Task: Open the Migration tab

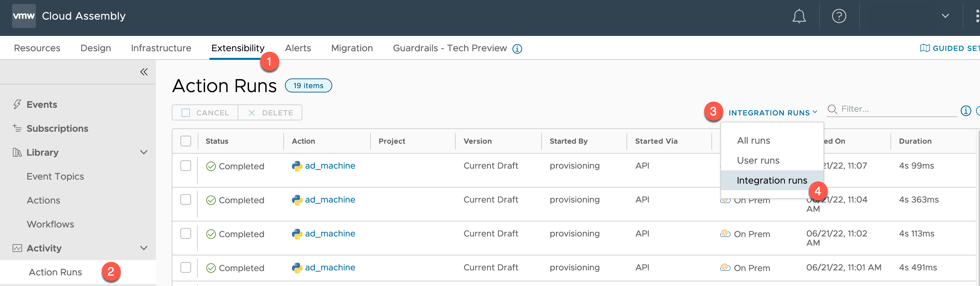Action: (352, 48)
